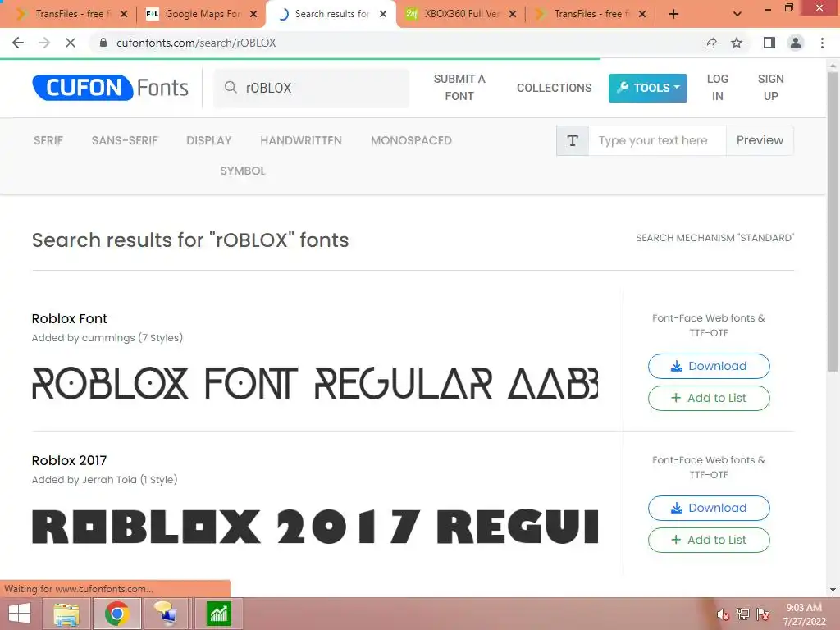Click the T text preview icon
Screen dimensions: 840x630
click(573, 140)
